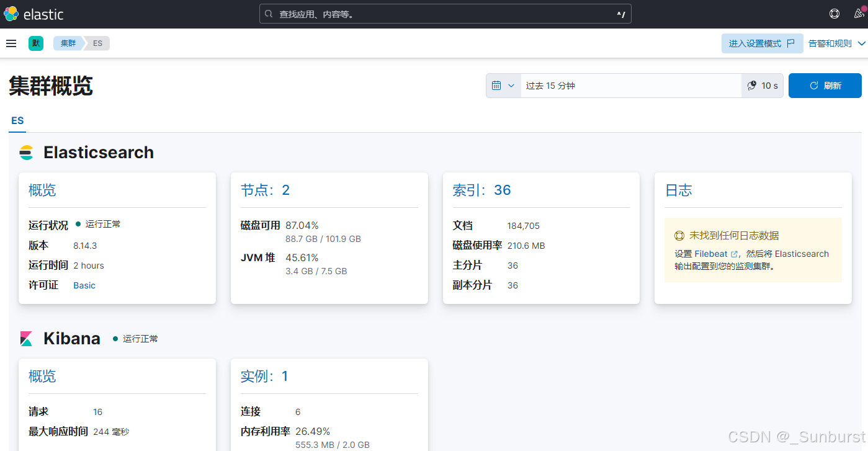Click the 集群 breadcrumb
Screen dimensions: 868x451
[68, 43]
